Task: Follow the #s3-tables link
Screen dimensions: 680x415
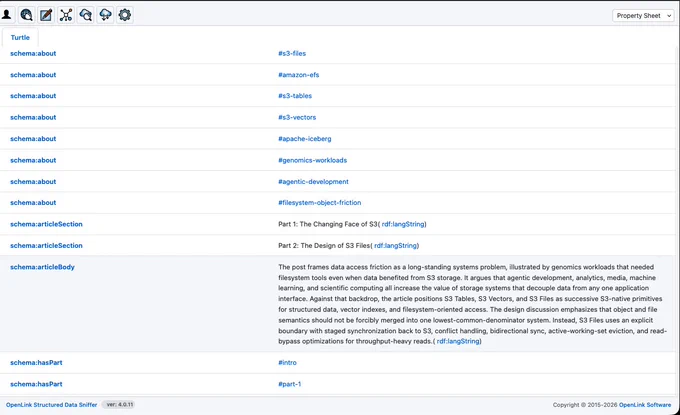Action: coord(295,96)
